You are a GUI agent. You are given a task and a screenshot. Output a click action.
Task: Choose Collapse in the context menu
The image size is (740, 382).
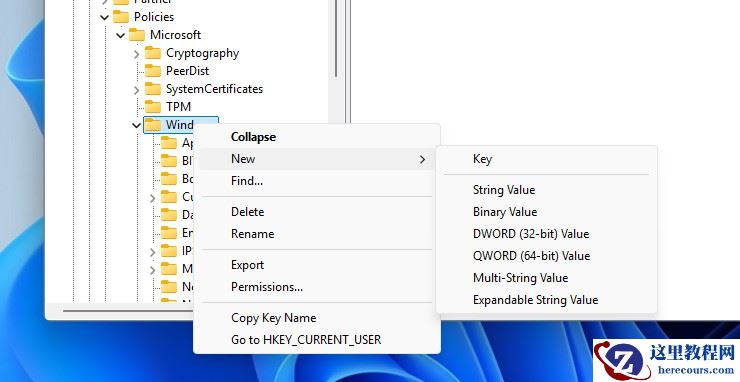[317, 137]
